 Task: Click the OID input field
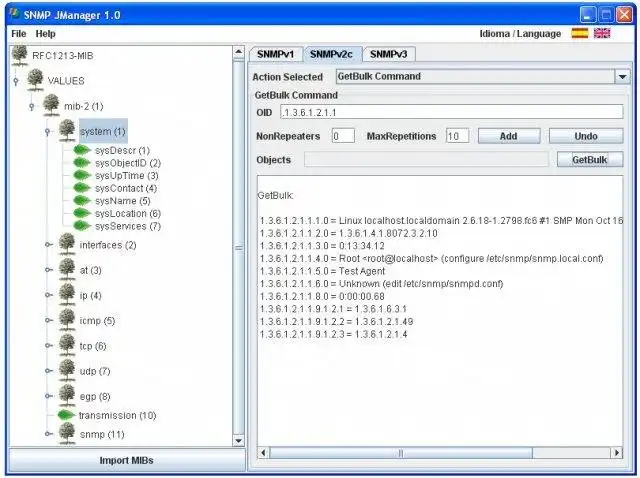click(x=451, y=112)
